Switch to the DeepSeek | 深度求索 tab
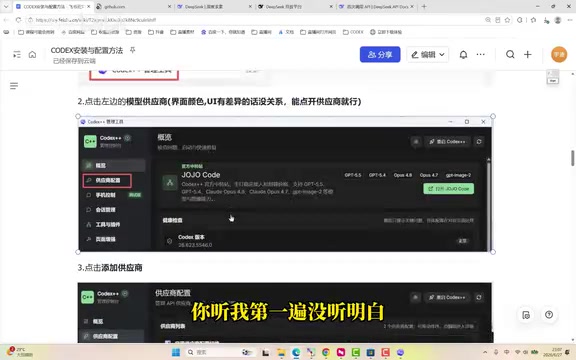 (x=215, y=7)
